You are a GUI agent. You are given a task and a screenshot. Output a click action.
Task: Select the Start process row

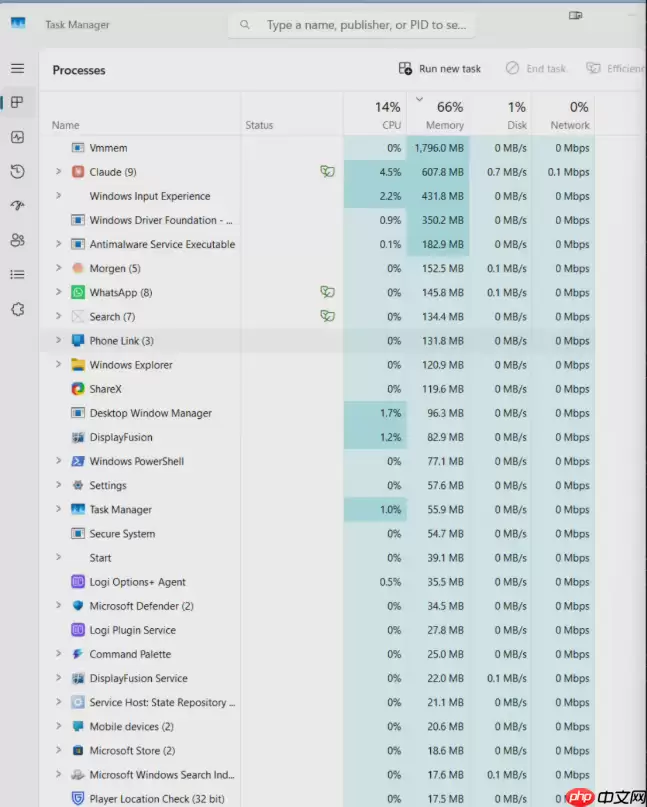click(x=317, y=557)
